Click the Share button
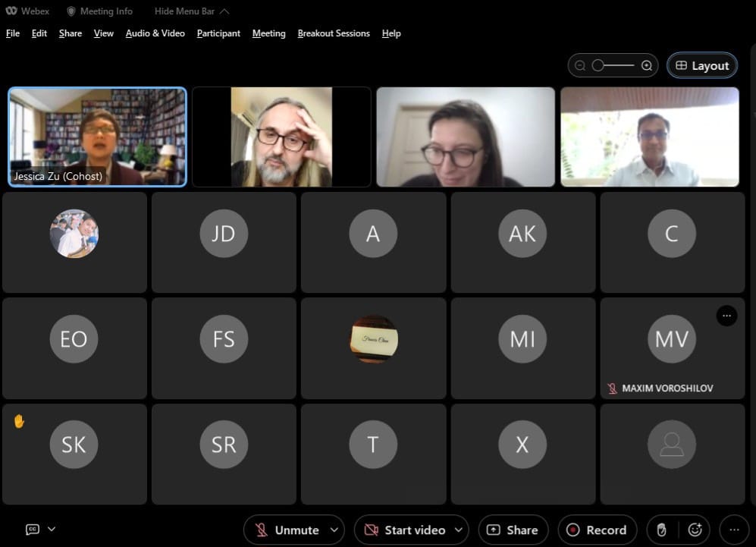 click(x=513, y=530)
